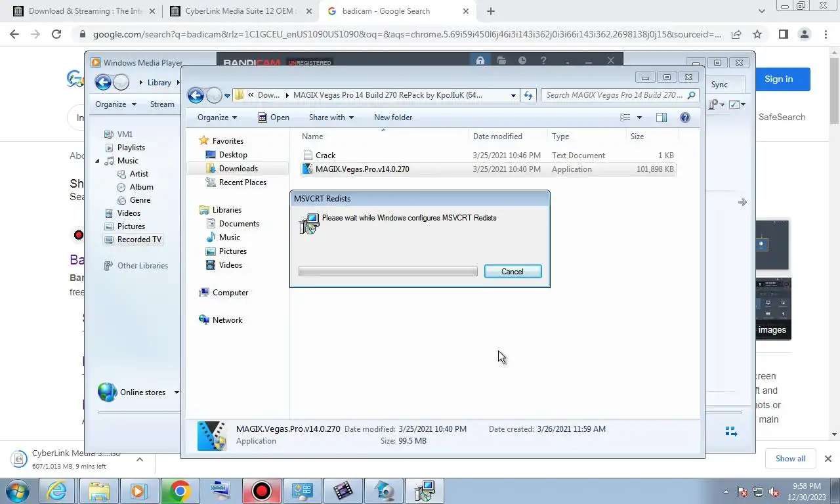Viewport: 840px width, 504px height.
Task: Click the Bandicam lock icon
Action: tap(480, 61)
